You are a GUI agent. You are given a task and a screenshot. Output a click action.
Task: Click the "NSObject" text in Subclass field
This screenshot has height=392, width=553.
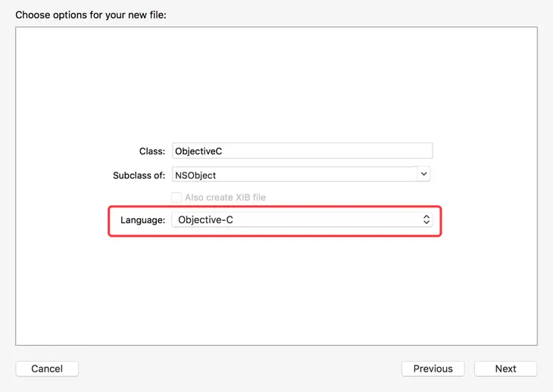click(x=197, y=175)
